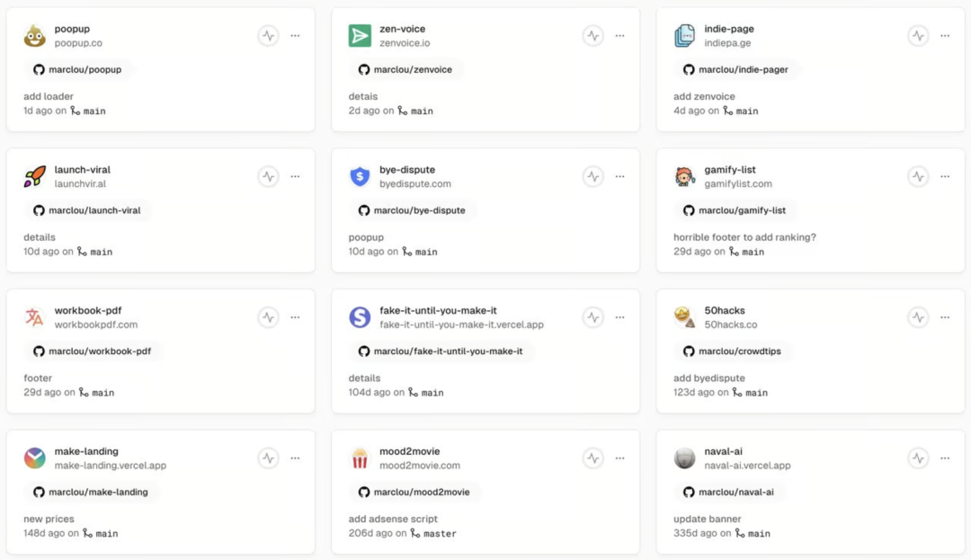Image resolution: width=971 pixels, height=560 pixels.
Task: Click the mood2movie popcorn icon
Action: coord(360,458)
